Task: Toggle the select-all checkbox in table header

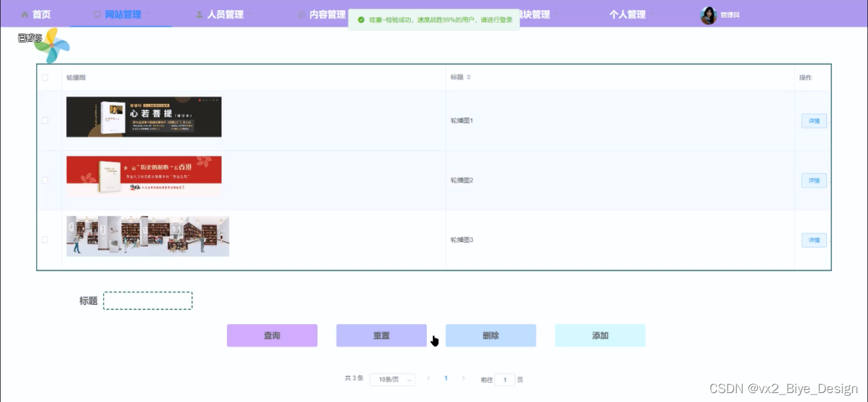Action: click(45, 77)
